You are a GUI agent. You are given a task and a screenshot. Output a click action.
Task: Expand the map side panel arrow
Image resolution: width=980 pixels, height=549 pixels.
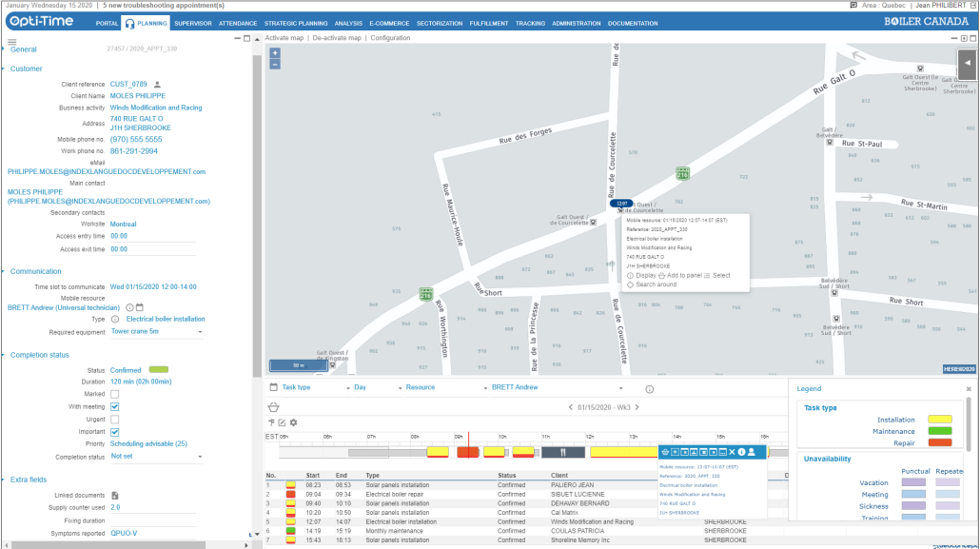[x=967, y=63]
